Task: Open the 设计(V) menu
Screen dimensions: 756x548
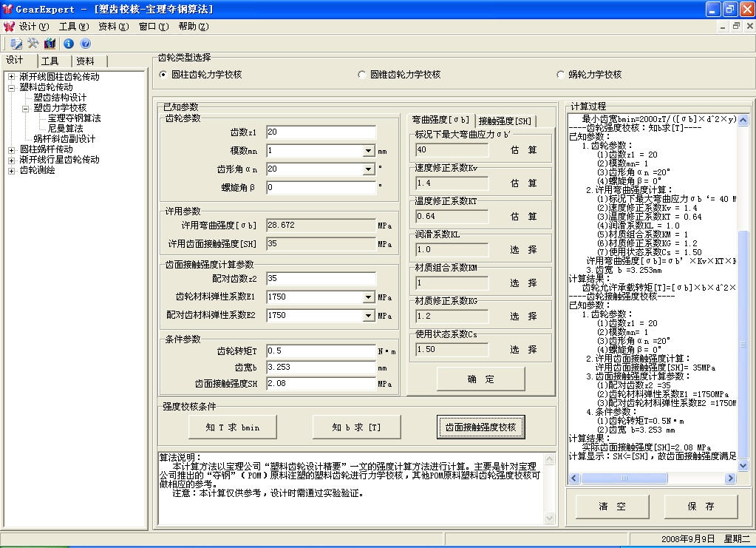Action: click(34, 27)
